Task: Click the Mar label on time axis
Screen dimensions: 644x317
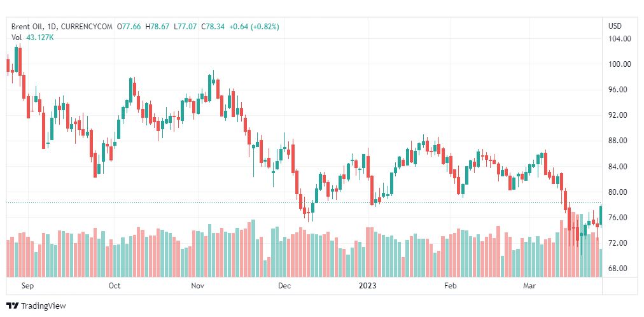Action: tap(529, 286)
